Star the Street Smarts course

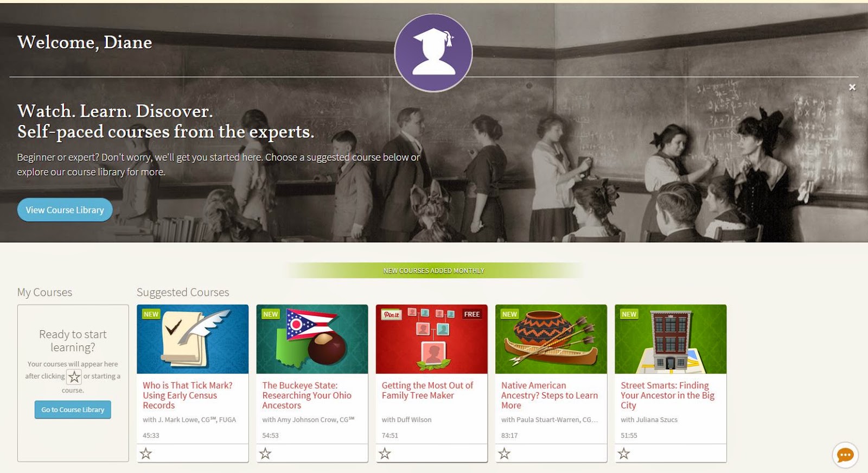(x=624, y=453)
